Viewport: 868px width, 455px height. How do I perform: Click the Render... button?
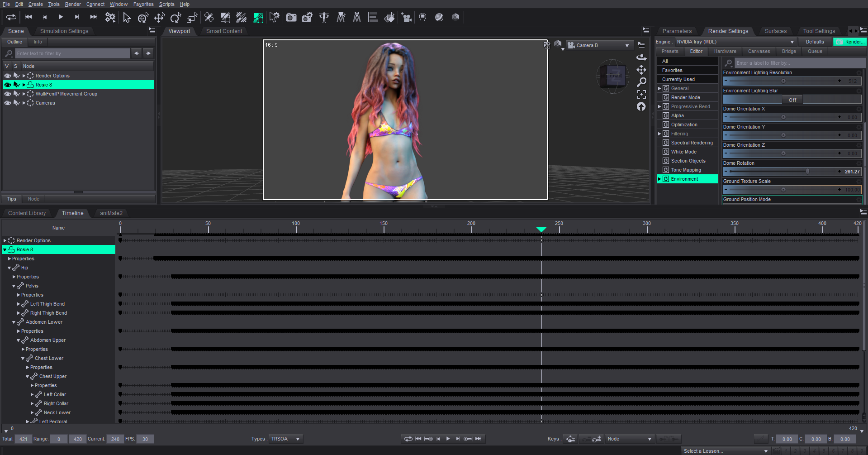coord(850,42)
